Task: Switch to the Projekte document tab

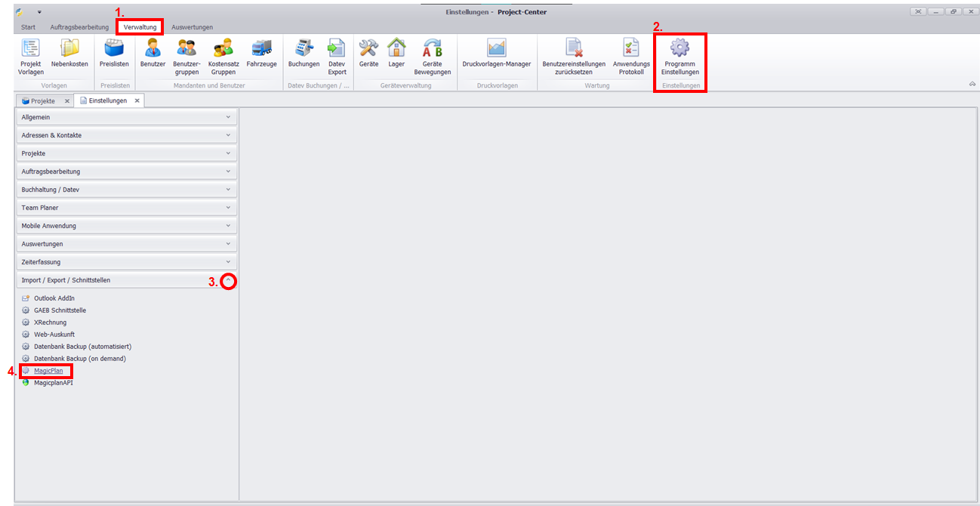Action: point(42,100)
